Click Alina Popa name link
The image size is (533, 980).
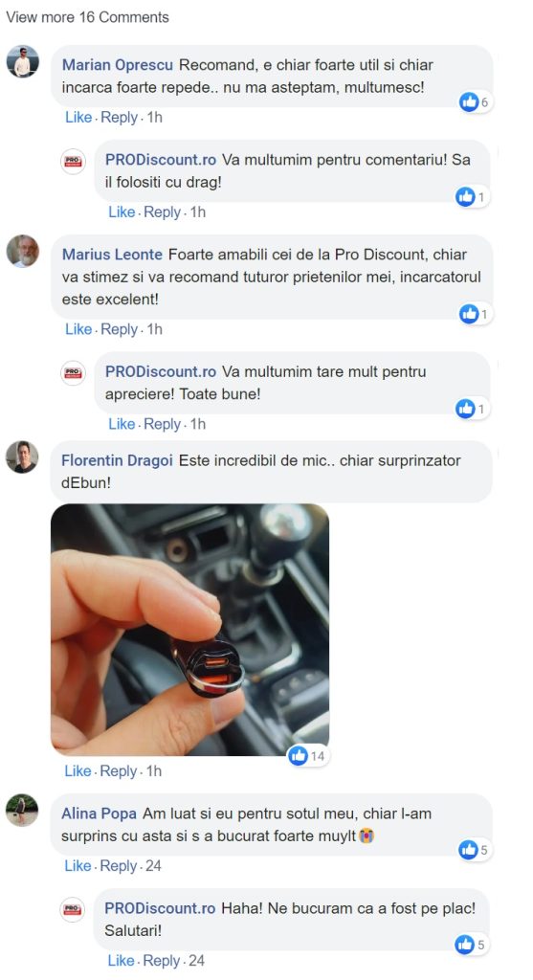tap(99, 813)
